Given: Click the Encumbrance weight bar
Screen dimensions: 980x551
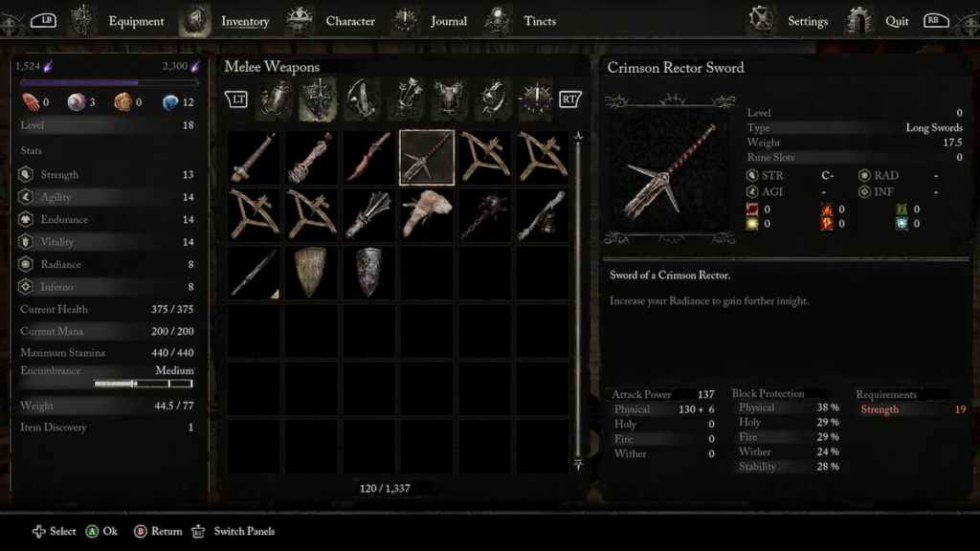Looking at the screenshot, I should (x=144, y=384).
